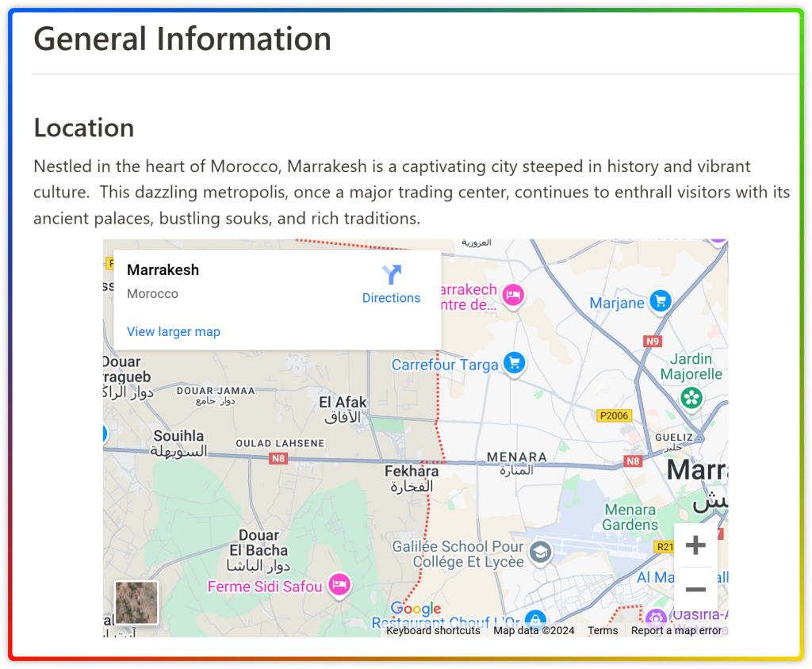The height and width of the screenshot is (669, 812).
Task: Click the Ferme Sidi Safou label
Action: click(x=265, y=587)
